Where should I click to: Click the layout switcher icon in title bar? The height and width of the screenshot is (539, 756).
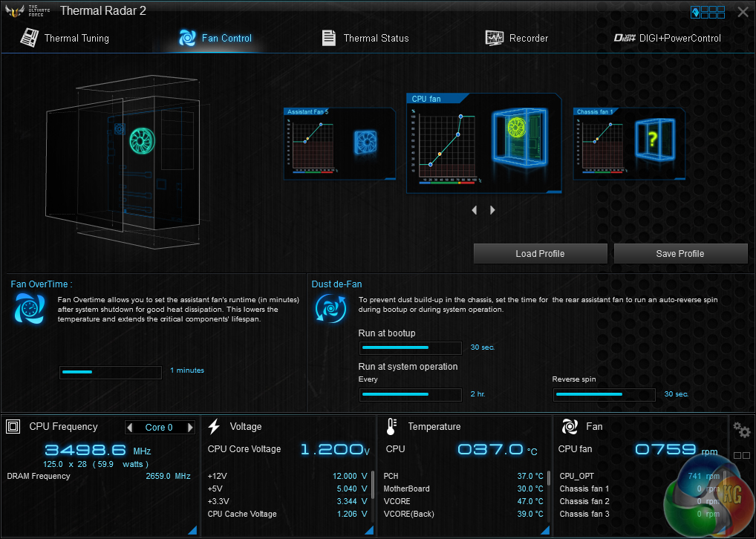point(707,12)
